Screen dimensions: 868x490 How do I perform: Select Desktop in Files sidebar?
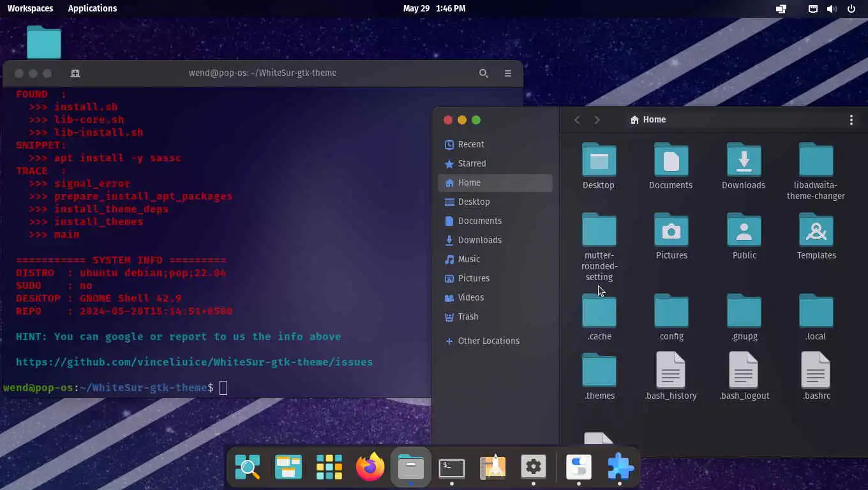495,202
